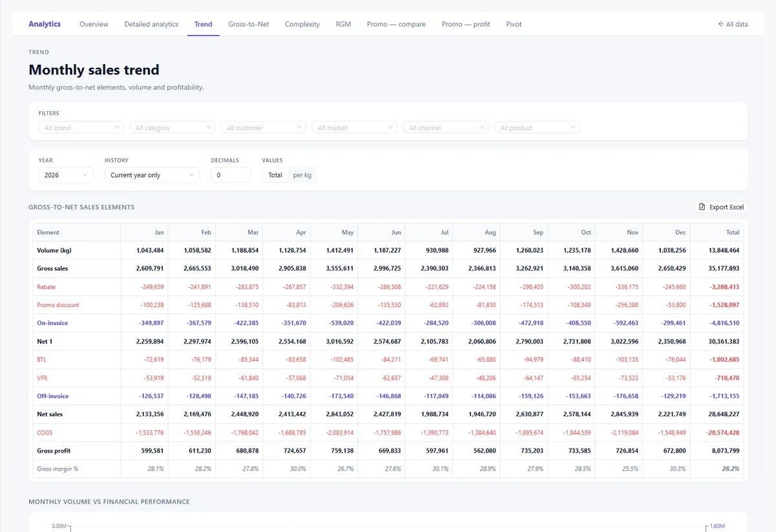
Task: Click the Analytics brand link
Action: [45, 24]
